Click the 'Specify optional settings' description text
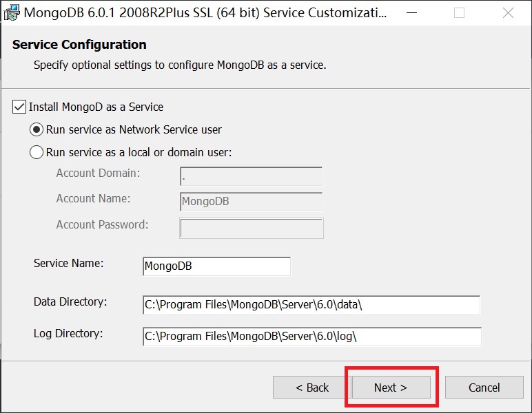 180,65
